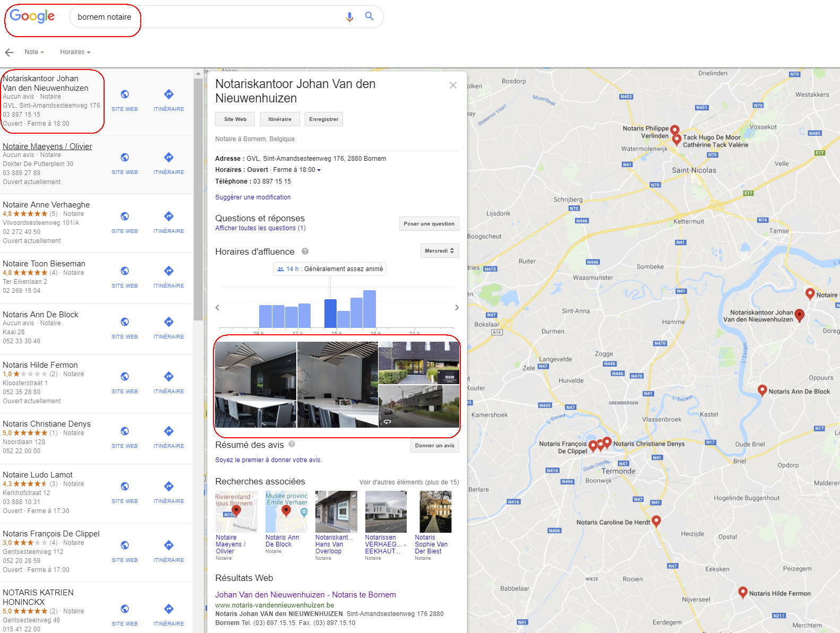Open Site Web icon for Notaire Toon Bieseman
The image size is (840, 633).
point(125,271)
